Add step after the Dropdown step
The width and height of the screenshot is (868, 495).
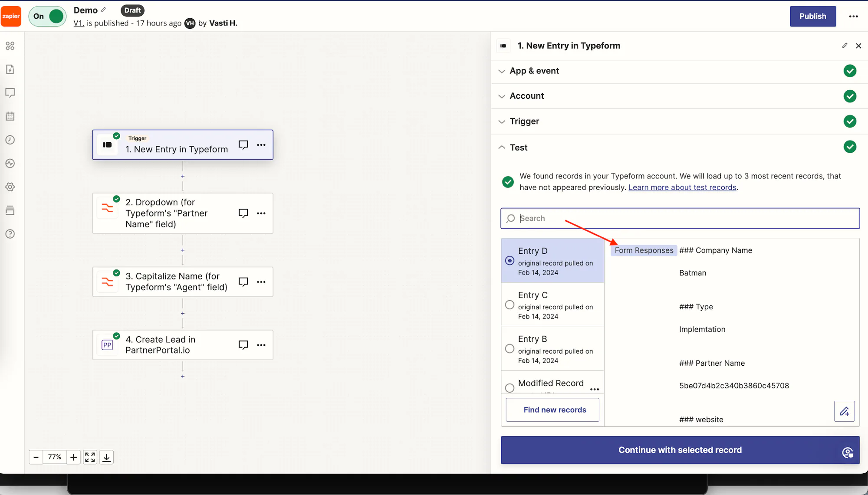183,250
